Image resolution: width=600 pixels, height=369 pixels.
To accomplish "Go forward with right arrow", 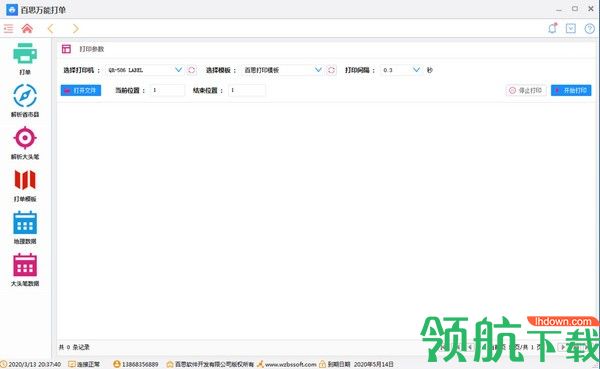I will coord(75,29).
